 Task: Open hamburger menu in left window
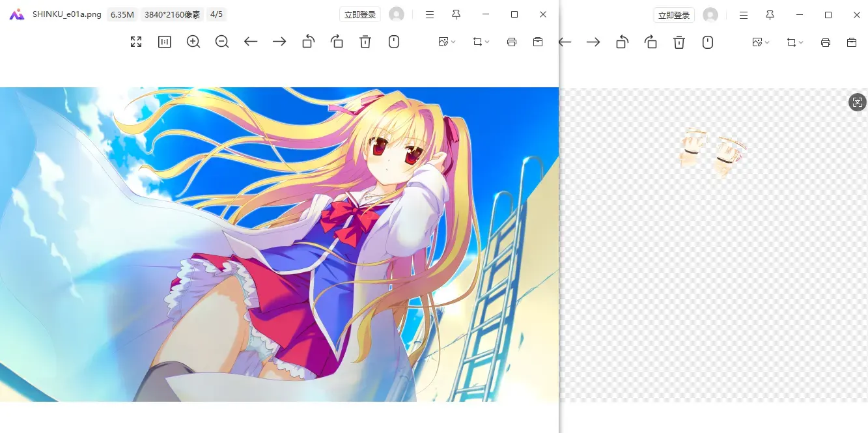(x=430, y=14)
